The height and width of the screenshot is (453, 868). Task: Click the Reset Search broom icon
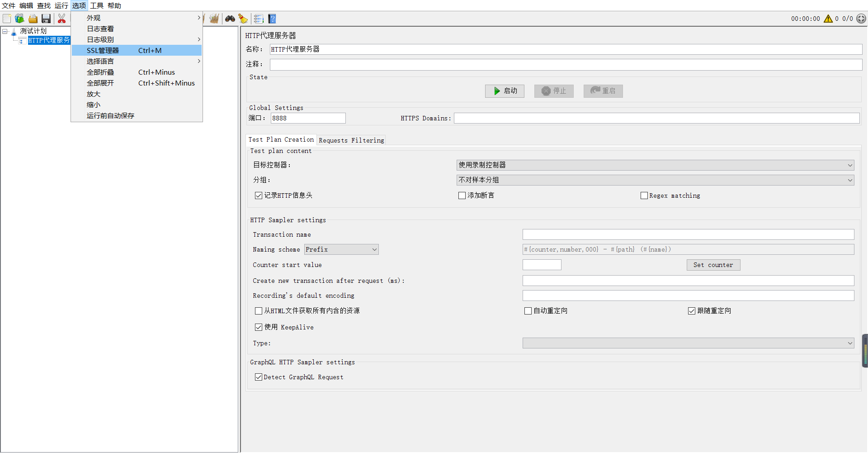[x=243, y=19]
